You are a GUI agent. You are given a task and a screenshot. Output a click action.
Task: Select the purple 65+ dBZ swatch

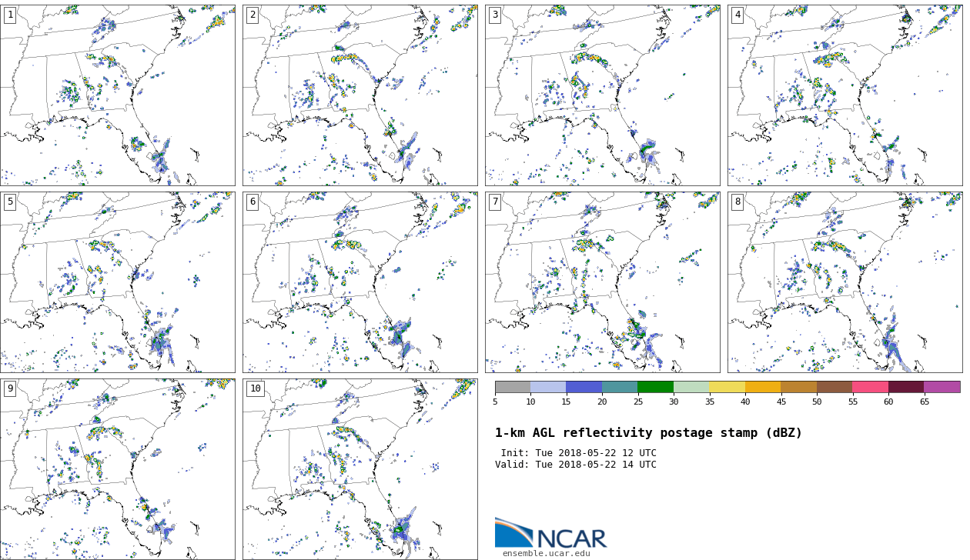pos(942,387)
